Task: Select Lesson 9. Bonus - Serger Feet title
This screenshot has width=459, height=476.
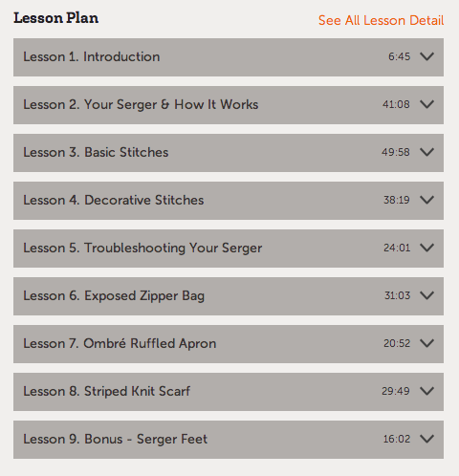Action: click(115, 439)
